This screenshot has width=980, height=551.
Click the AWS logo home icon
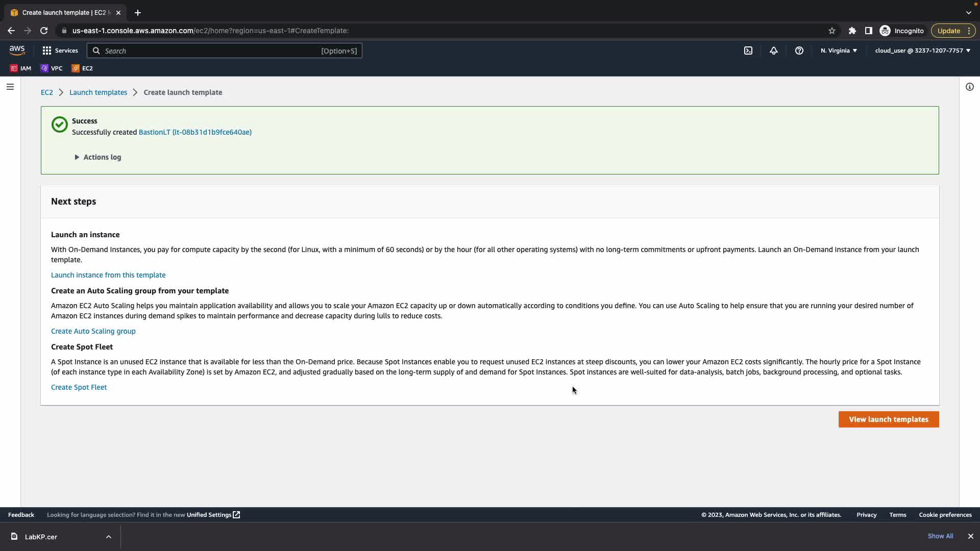coord(17,50)
